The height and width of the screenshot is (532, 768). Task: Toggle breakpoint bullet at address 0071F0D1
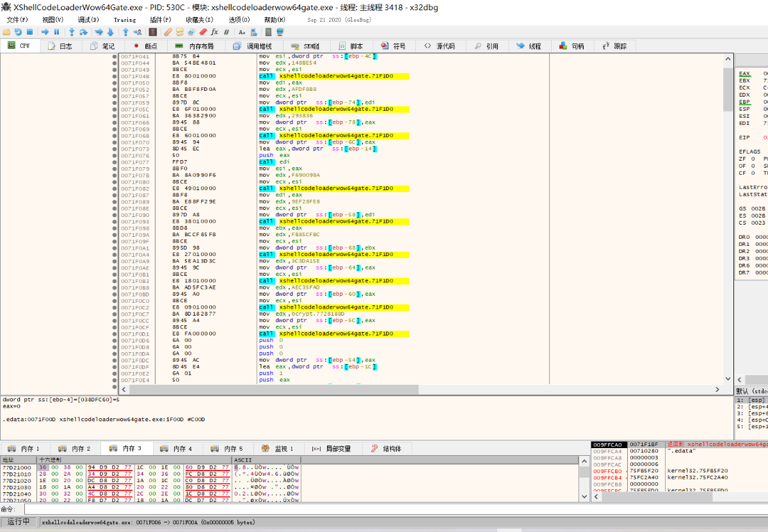pos(115,334)
